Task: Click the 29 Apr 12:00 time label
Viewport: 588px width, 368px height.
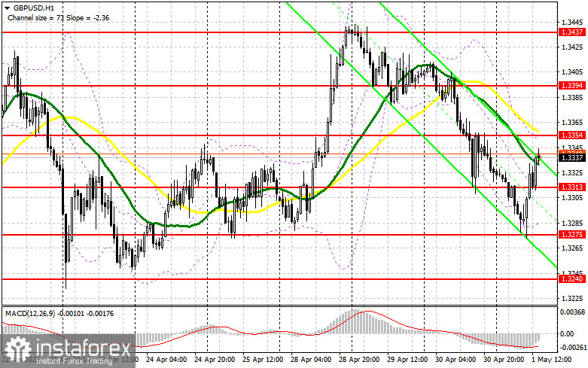Action: (x=407, y=360)
